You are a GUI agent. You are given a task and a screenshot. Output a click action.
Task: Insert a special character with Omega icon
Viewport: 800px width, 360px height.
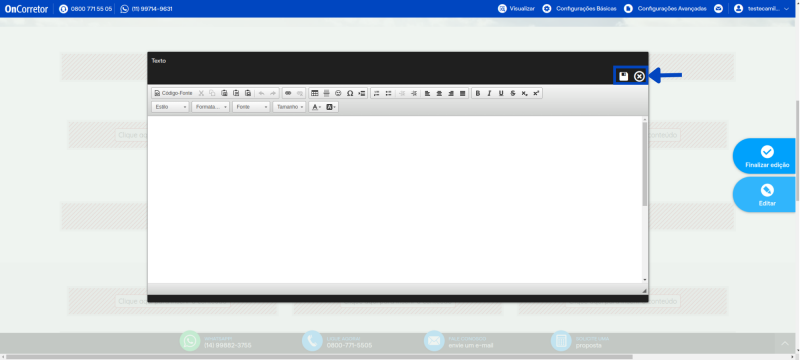[x=350, y=93]
